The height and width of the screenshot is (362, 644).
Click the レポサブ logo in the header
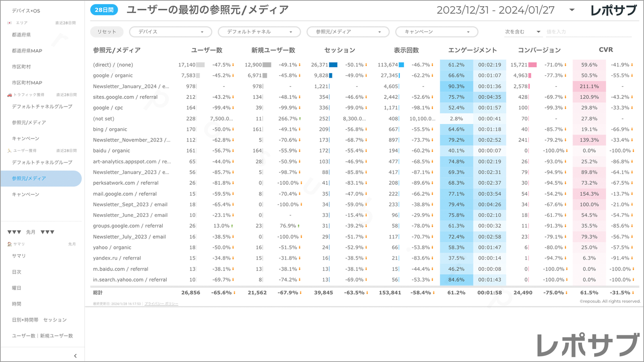coord(613,10)
